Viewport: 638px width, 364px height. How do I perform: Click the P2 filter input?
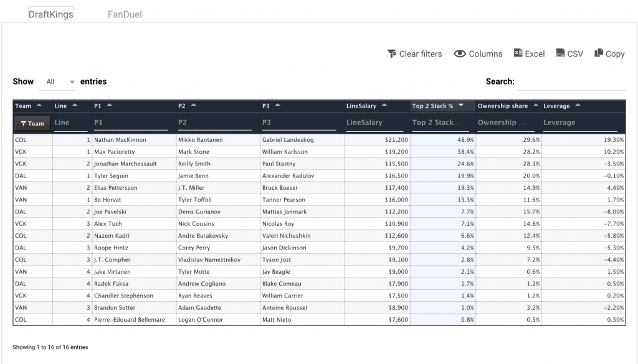(215, 123)
